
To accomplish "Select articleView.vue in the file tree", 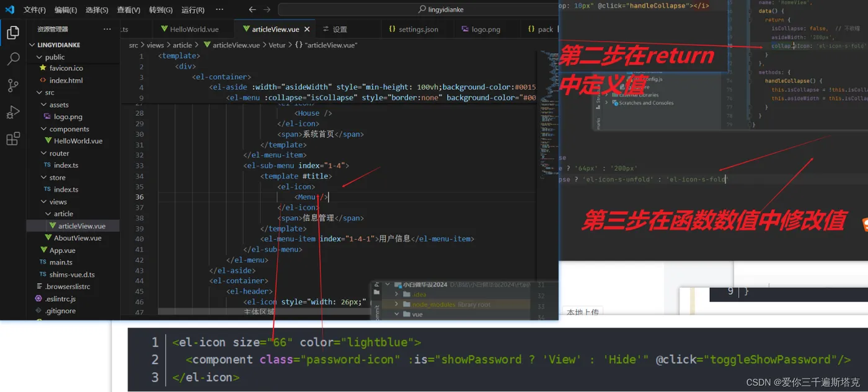I will (x=73, y=226).
